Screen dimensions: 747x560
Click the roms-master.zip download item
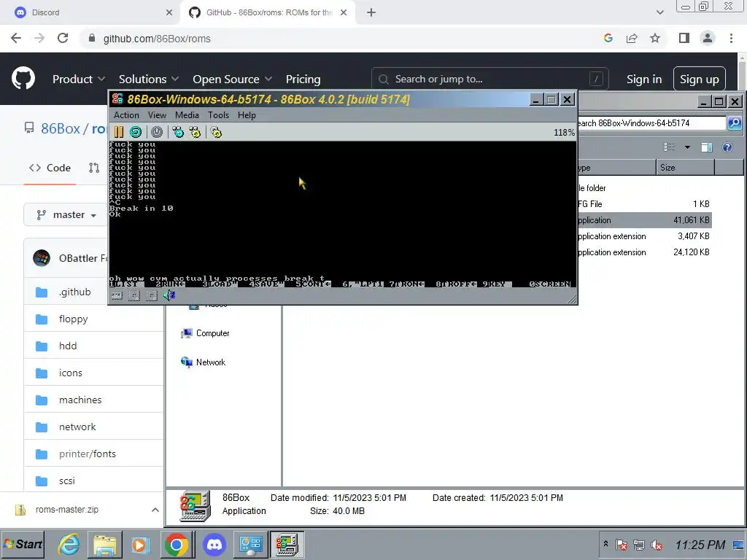pyautogui.click(x=66, y=510)
